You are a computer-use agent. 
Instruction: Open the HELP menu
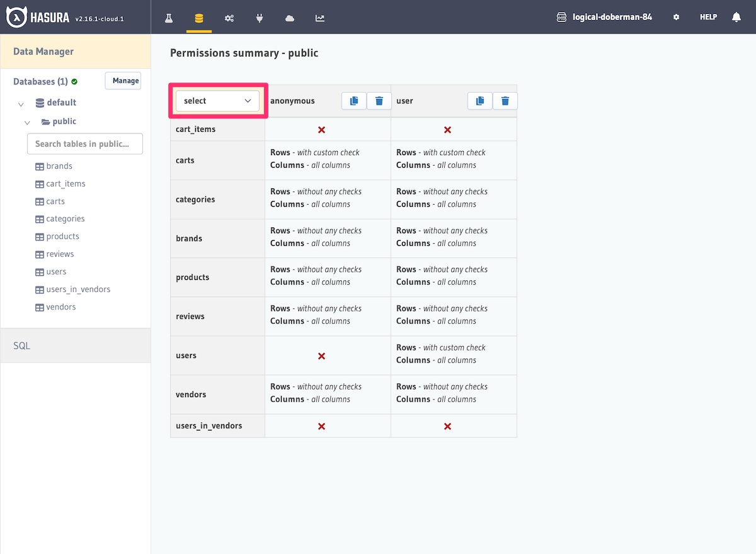(x=708, y=18)
